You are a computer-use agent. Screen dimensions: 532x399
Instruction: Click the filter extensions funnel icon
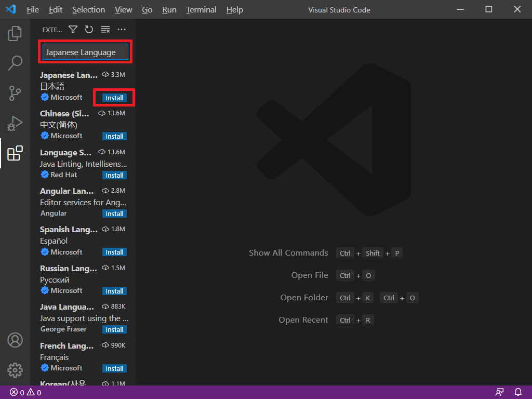coord(73,30)
